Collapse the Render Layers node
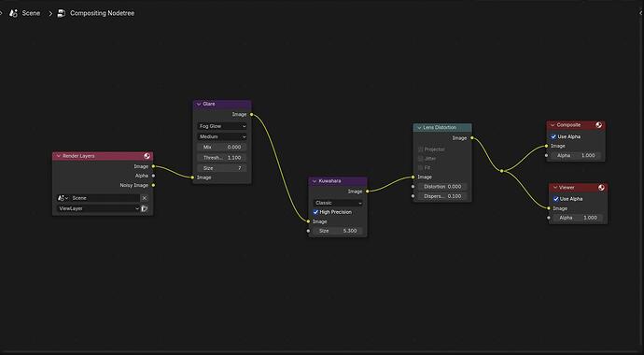The image size is (644, 355). 58,156
